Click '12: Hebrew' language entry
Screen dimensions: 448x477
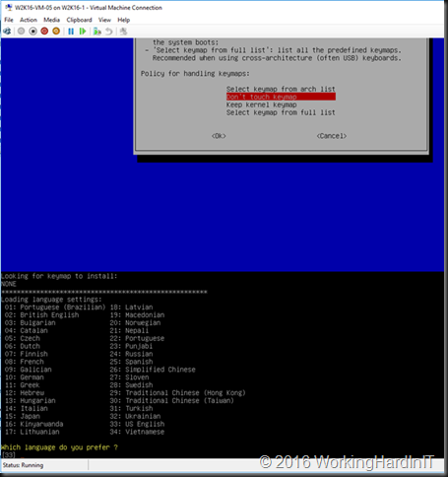(25, 393)
